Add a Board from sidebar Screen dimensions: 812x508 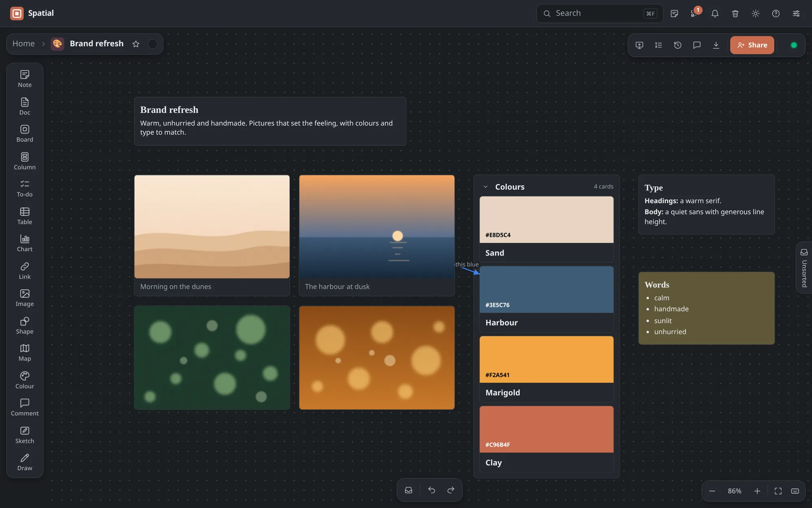click(25, 134)
